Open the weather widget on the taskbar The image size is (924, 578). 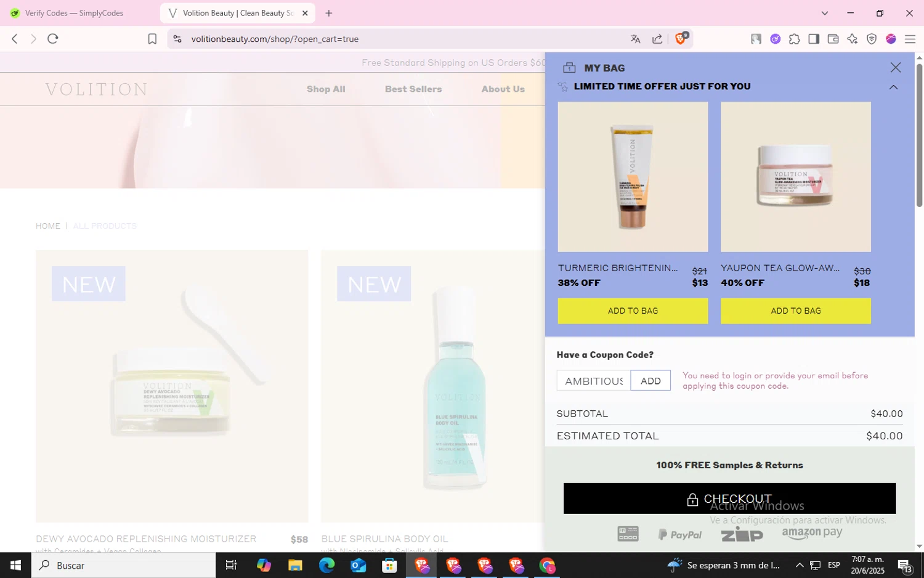pos(724,565)
